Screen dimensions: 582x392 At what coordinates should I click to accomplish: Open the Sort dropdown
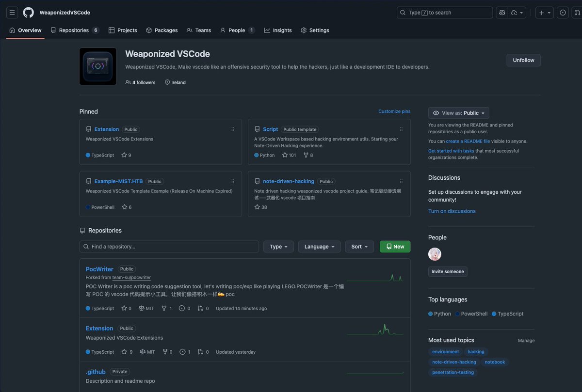[x=359, y=247]
